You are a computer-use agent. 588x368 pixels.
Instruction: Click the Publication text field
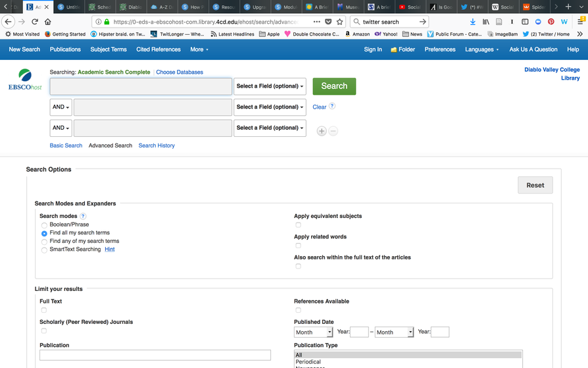155,355
